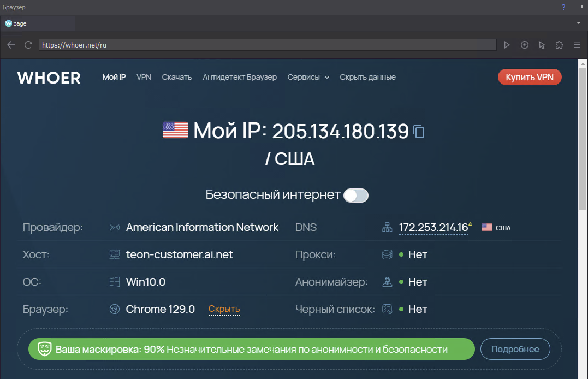The width and height of the screenshot is (588, 379).
Task: Click the American Information Network text
Action: point(202,227)
